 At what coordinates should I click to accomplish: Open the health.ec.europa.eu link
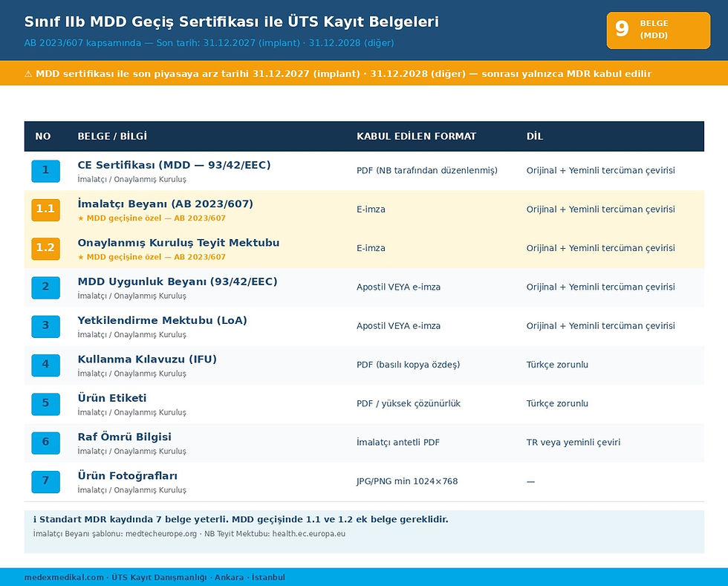(309, 534)
